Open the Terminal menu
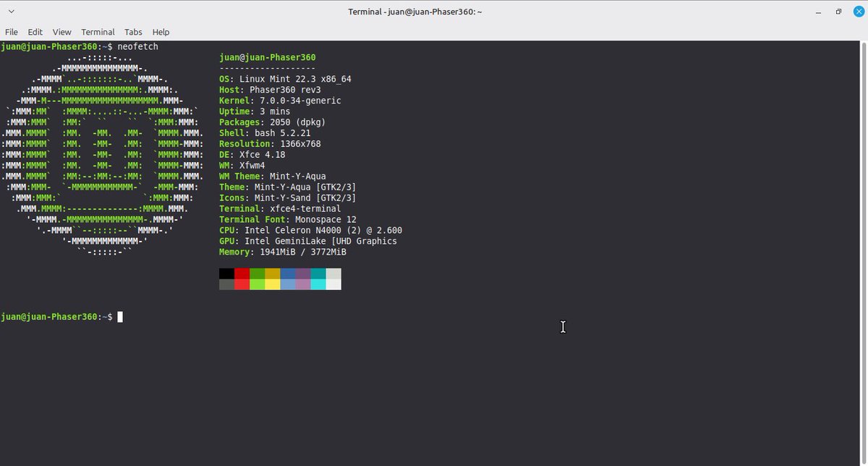The width and height of the screenshot is (868, 466). pyautogui.click(x=98, y=32)
